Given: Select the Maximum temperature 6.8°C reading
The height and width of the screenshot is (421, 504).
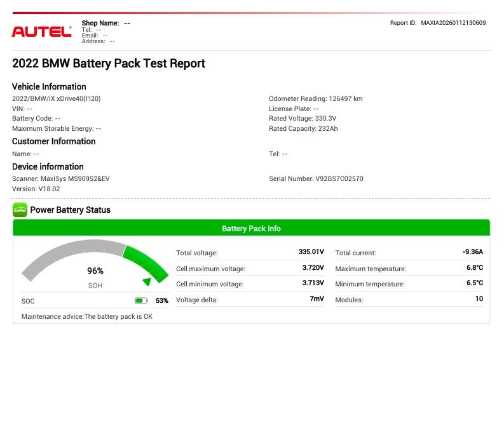Looking at the screenshot, I should (474, 268).
